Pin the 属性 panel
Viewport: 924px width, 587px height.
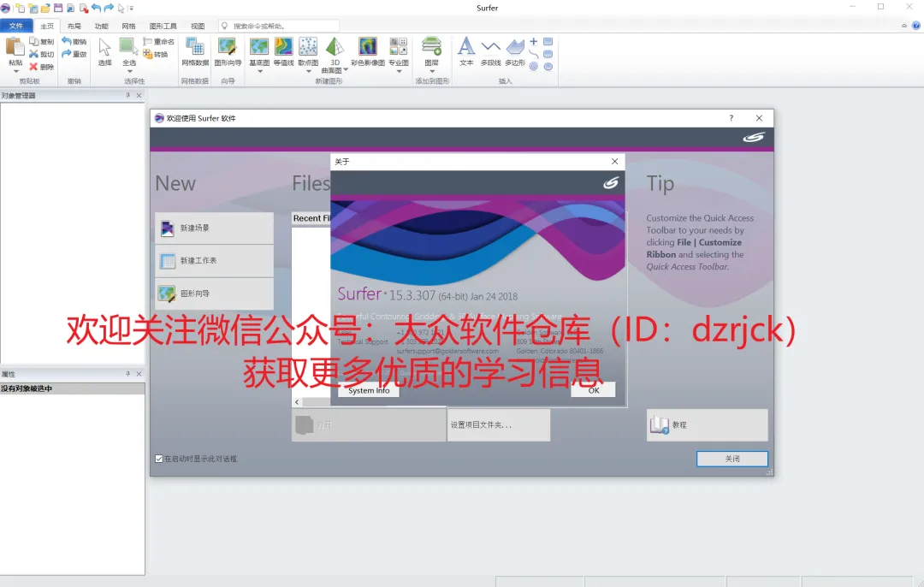click(127, 374)
